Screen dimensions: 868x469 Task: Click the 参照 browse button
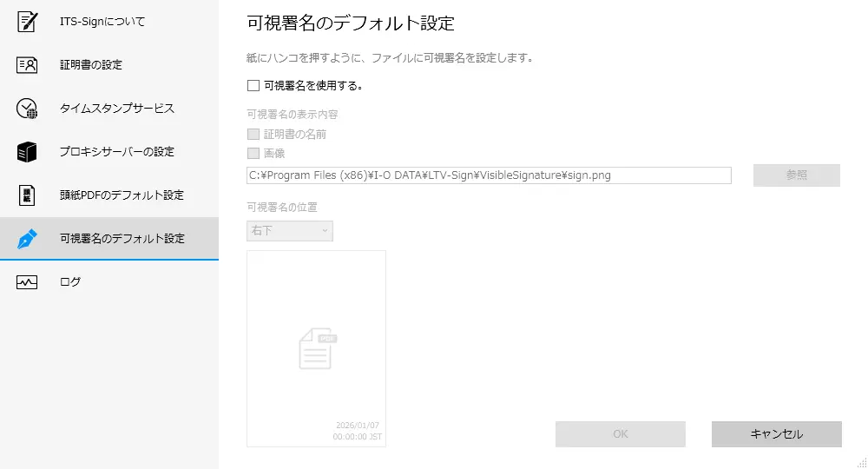pos(796,175)
